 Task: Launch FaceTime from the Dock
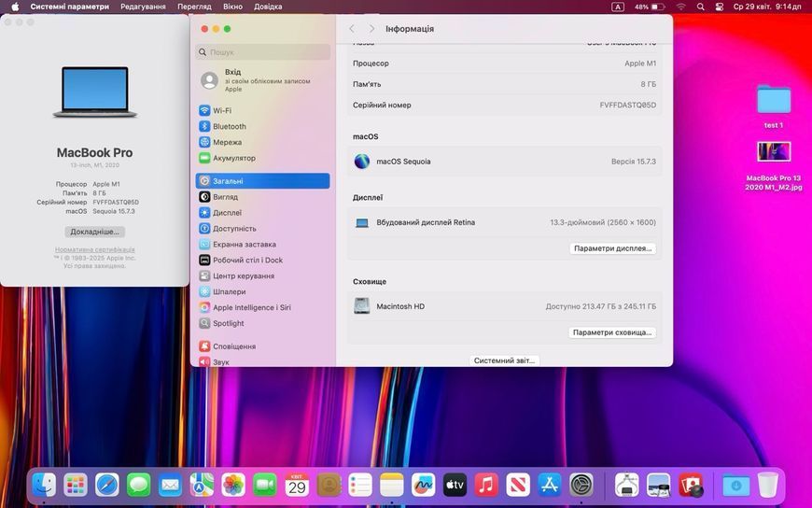pyautogui.click(x=265, y=486)
